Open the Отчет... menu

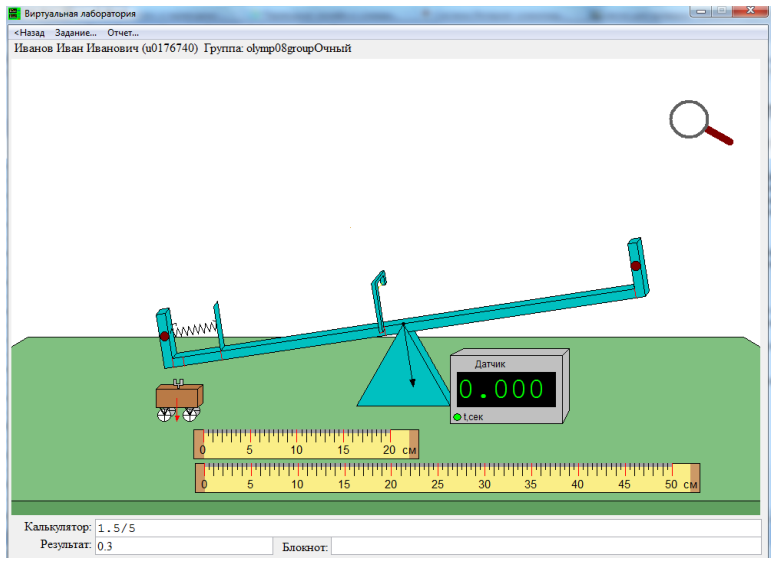[123, 33]
